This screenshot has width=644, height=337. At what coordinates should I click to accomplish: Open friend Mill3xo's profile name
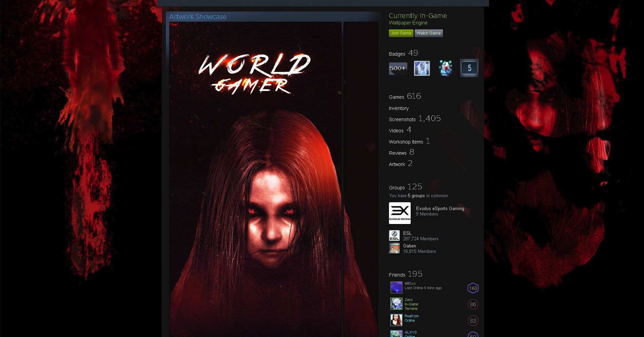pyautogui.click(x=410, y=284)
